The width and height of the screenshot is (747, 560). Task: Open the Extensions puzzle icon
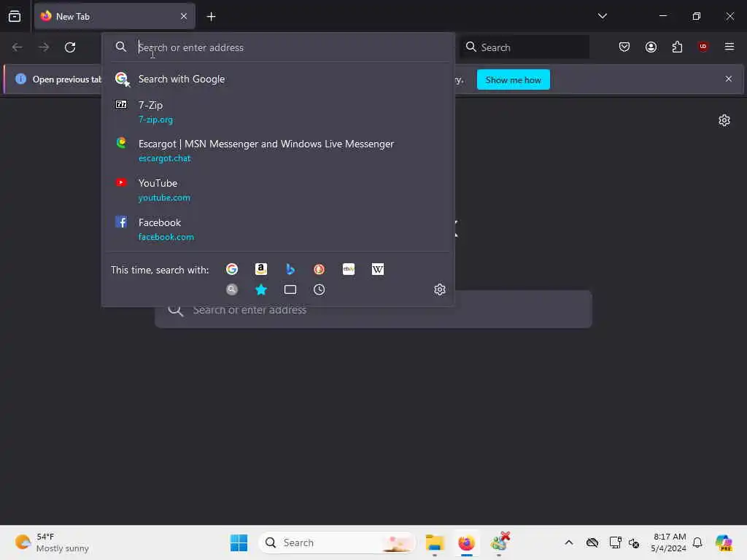coord(677,47)
